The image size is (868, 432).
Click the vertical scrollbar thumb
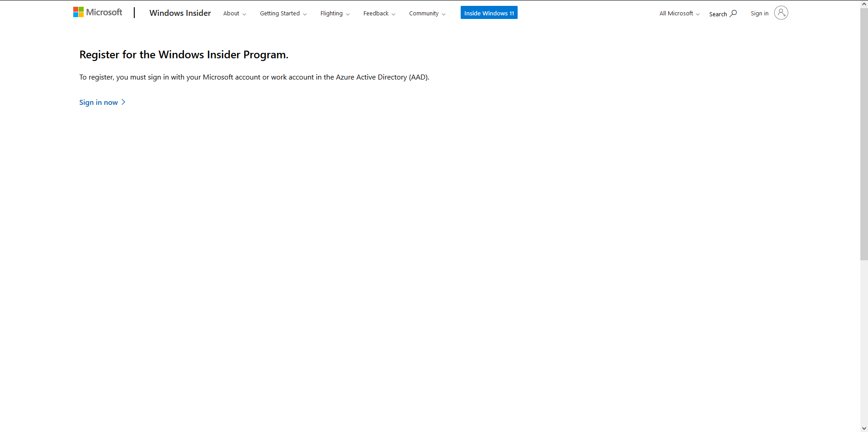coord(864,136)
